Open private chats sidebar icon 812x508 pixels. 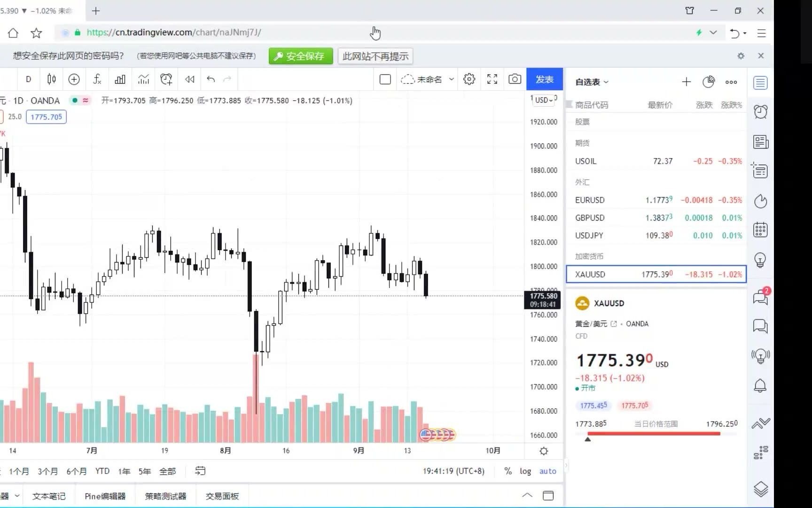point(760,326)
